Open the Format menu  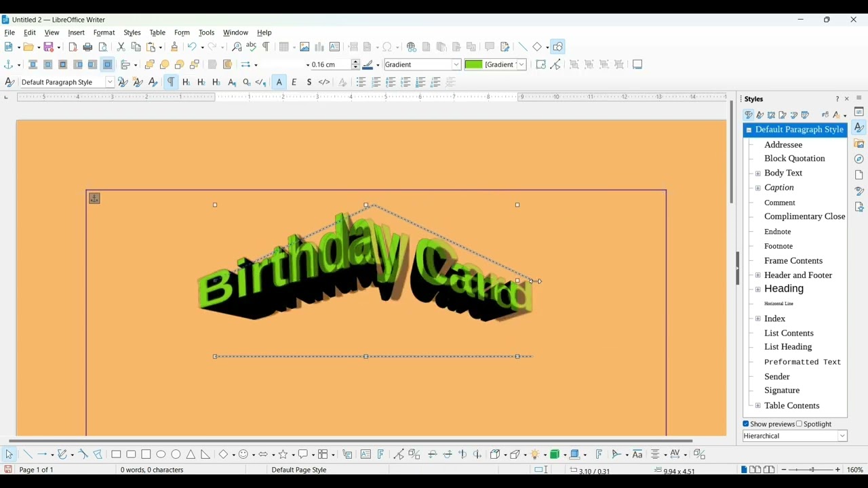click(104, 33)
